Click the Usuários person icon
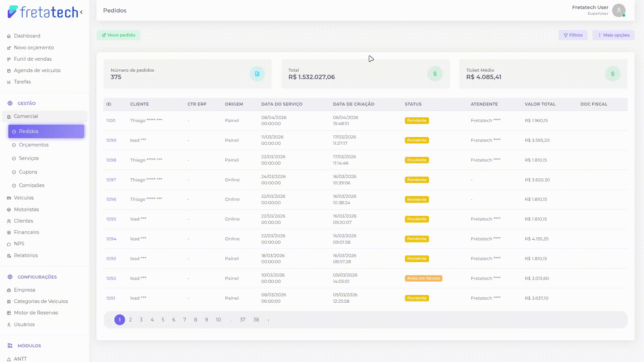 pyautogui.click(x=9, y=325)
